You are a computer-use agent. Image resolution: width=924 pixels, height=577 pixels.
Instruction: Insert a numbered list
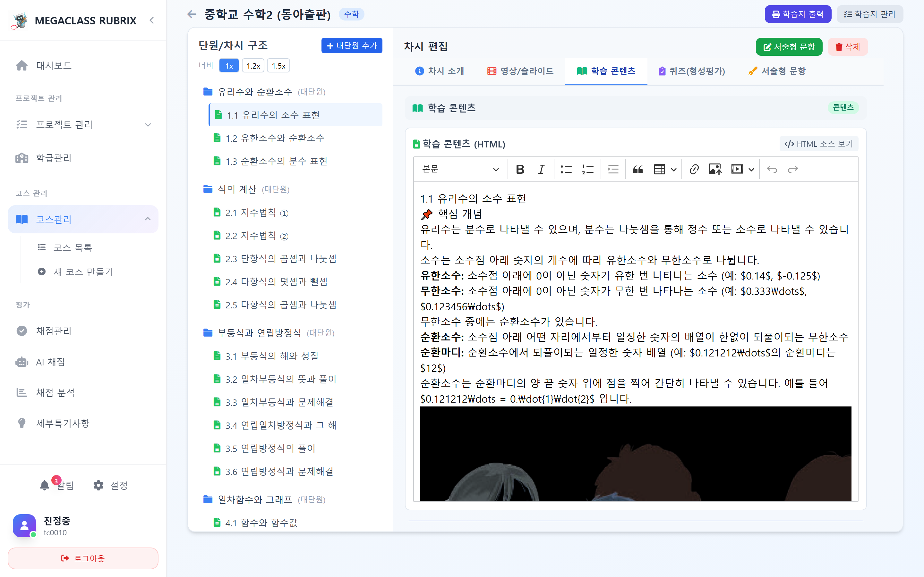[587, 169]
